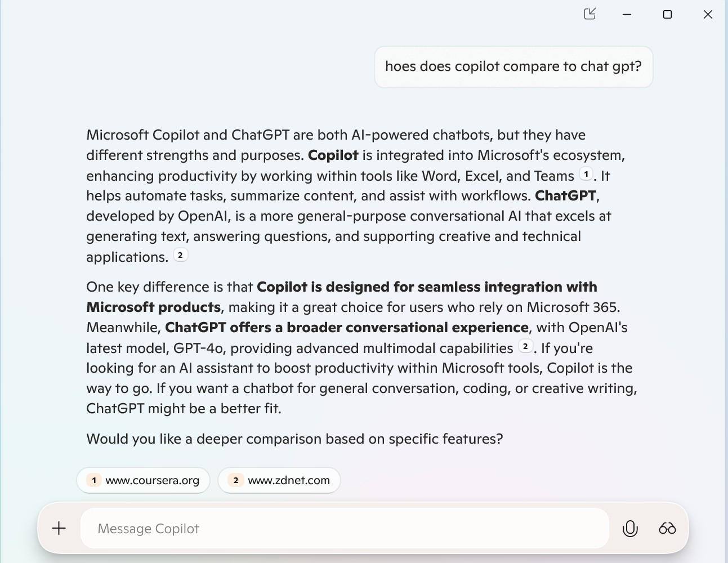Minimize the Copilot window
Viewport: 728px width, 563px height.
click(x=627, y=14)
